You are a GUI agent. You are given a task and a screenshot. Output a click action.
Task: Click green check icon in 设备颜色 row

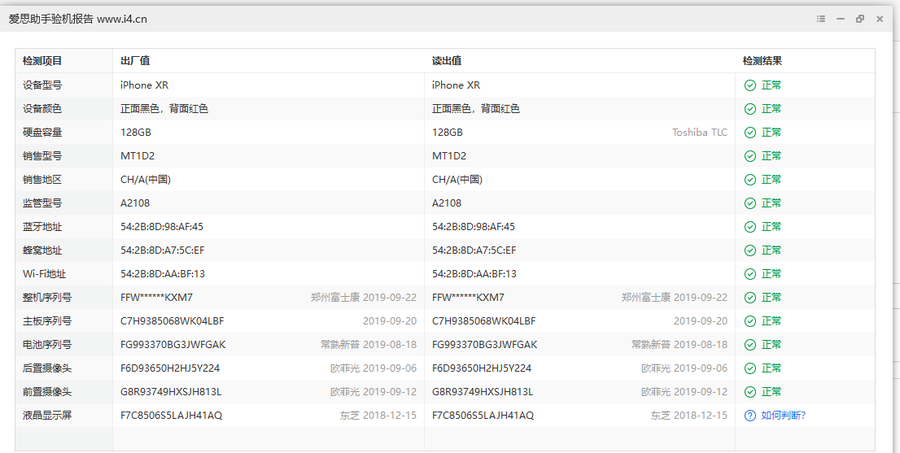pos(750,109)
